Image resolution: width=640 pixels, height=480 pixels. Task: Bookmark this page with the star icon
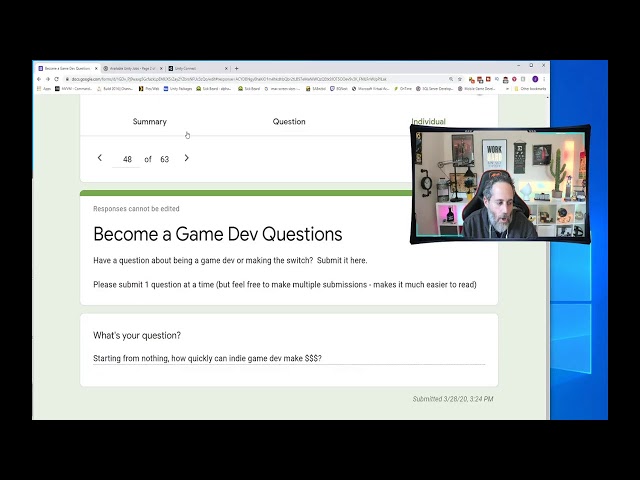click(x=460, y=79)
